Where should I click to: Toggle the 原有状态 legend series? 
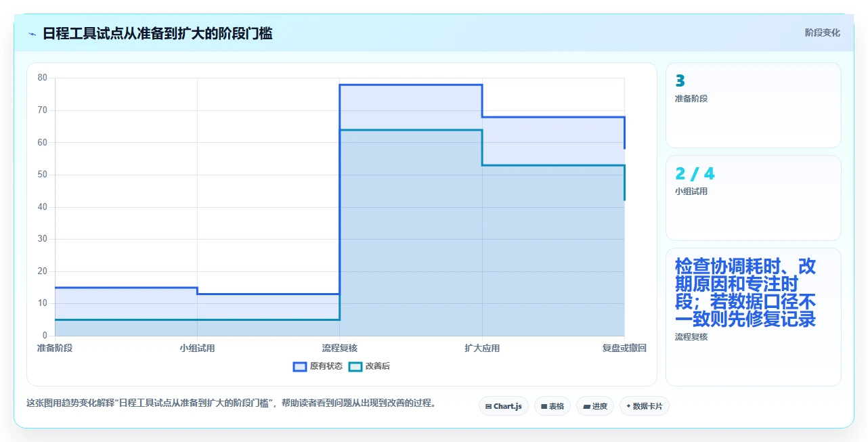(318, 366)
